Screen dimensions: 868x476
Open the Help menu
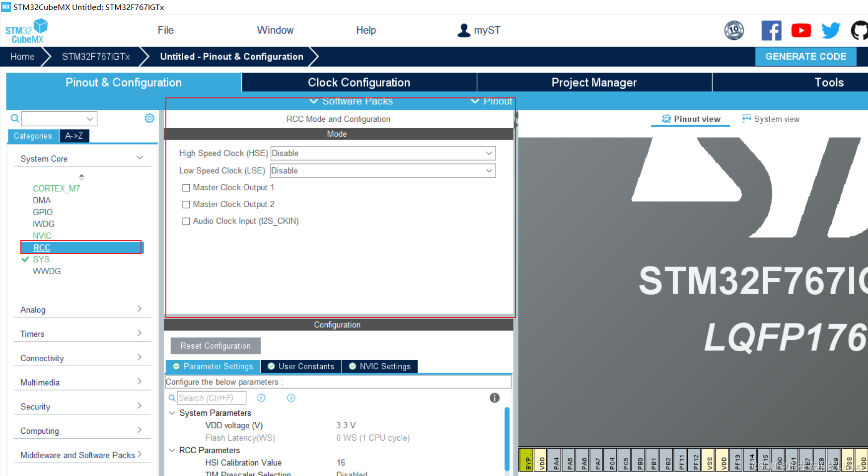click(x=366, y=30)
